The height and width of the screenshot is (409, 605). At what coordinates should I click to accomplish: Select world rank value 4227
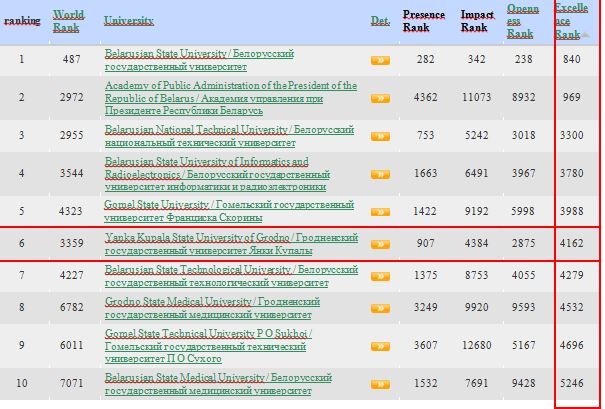coord(71,275)
